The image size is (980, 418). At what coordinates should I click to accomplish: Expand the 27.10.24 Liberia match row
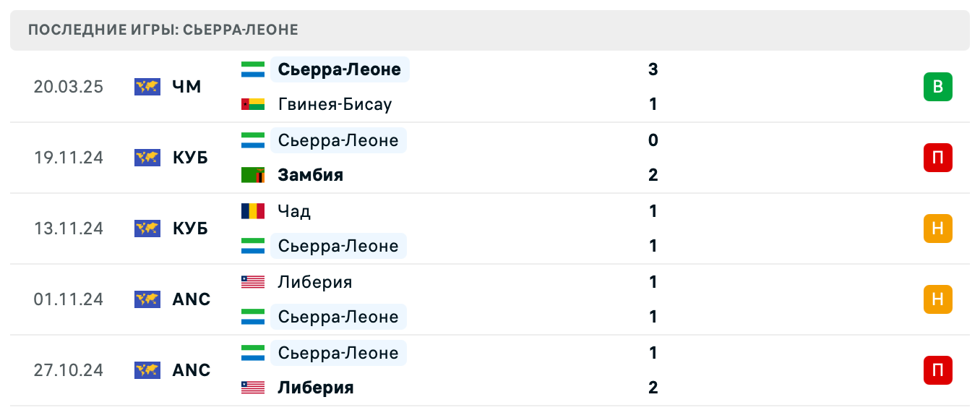click(x=506, y=370)
